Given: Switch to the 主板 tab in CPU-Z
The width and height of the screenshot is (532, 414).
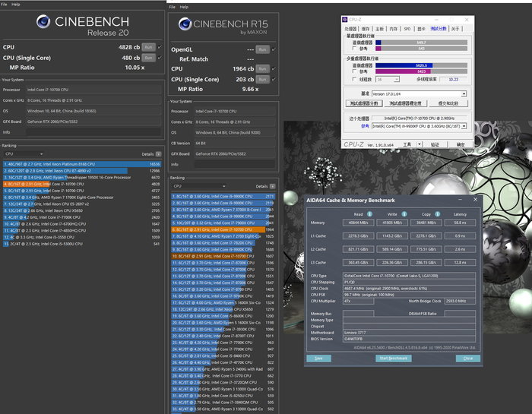Looking at the screenshot, I should (x=379, y=29).
